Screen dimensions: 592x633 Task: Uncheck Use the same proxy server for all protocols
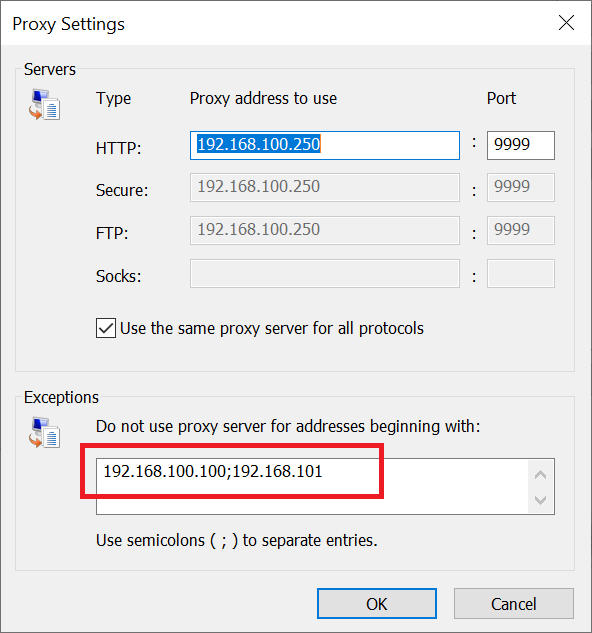pos(106,328)
